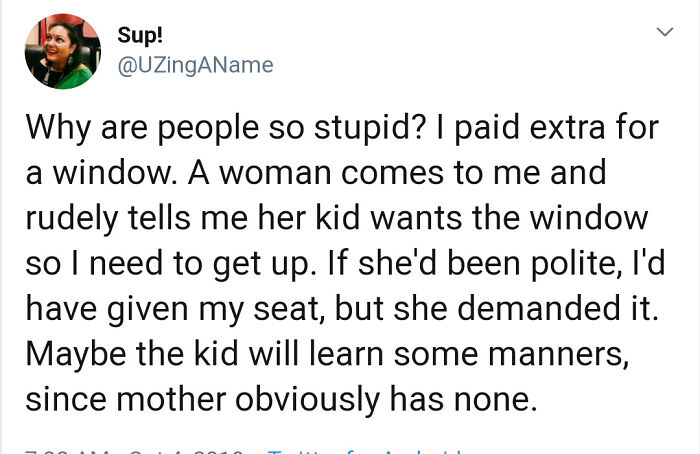Image resolution: width=700 pixels, height=454 pixels.
Task: Open the tweet options chevron menu
Action: coord(661,34)
